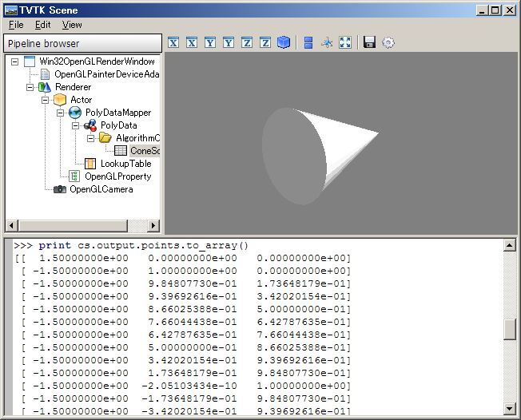The height and width of the screenshot is (420, 521).
Task: Toggle parallel projection in the toolbar
Action: coord(308,42)
